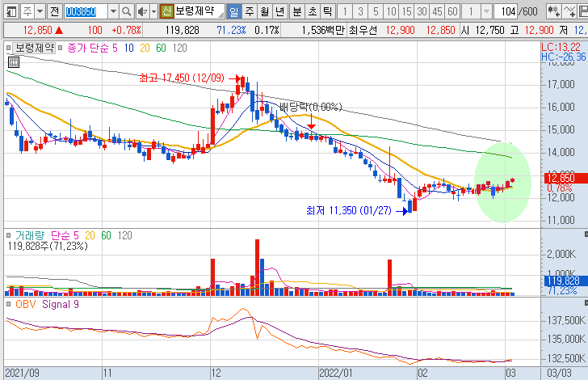This screenshot has height=380, width=588.
Task: Click the OBV indicator label
Action: pos(25,304)
